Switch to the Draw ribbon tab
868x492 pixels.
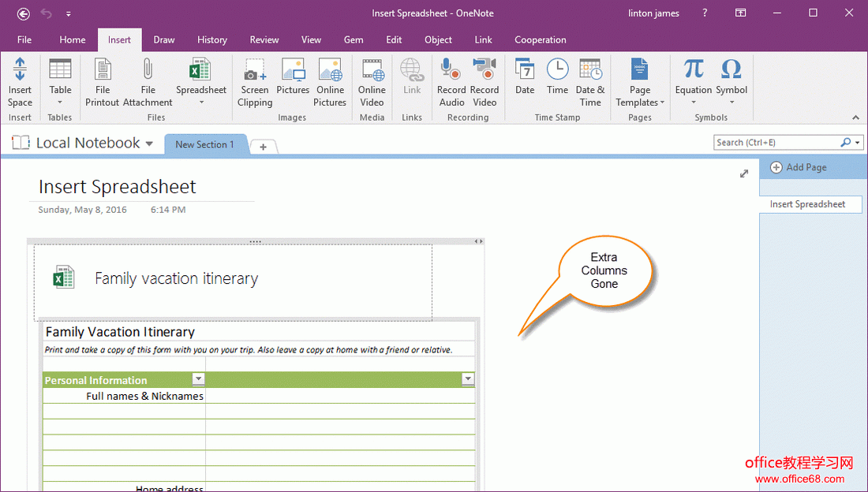point(164,39)
